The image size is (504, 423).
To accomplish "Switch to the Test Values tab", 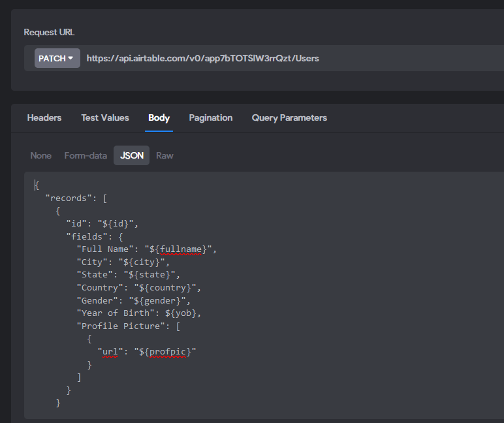I will tap(105, 118).
